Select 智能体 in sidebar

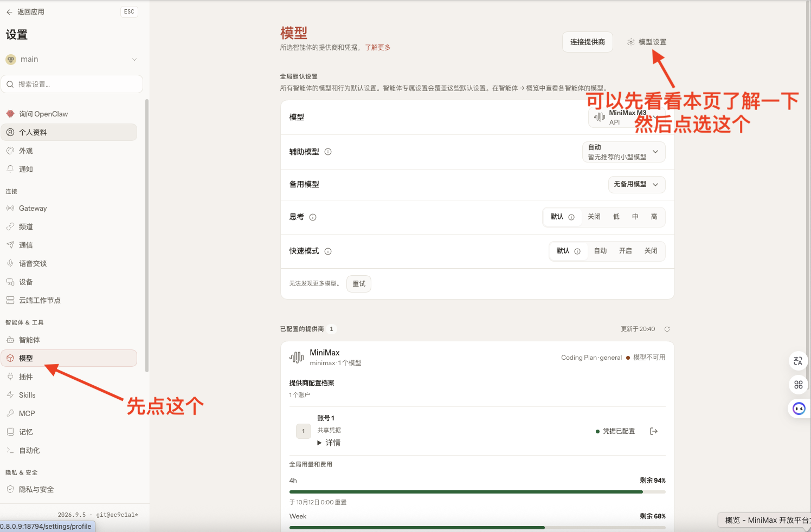coord(69,340)
